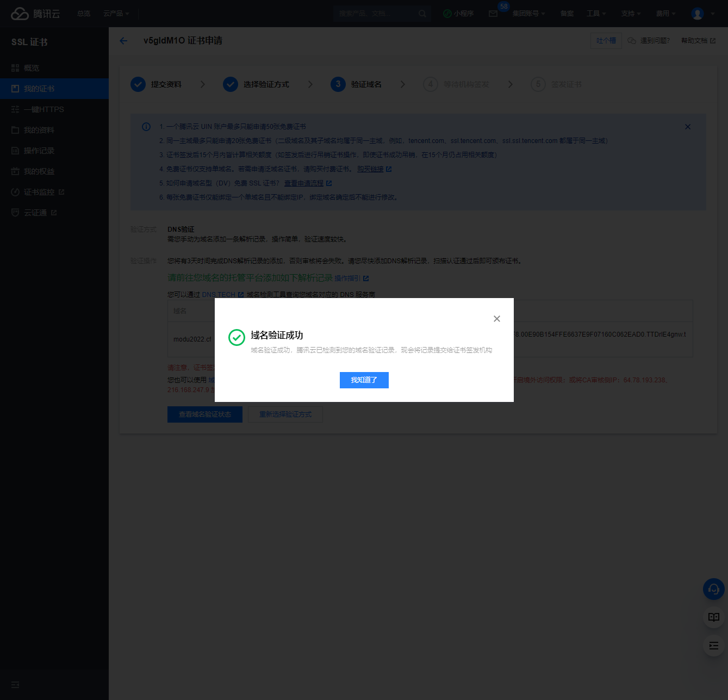Open 云证通 external link

[x=54, y=213]
